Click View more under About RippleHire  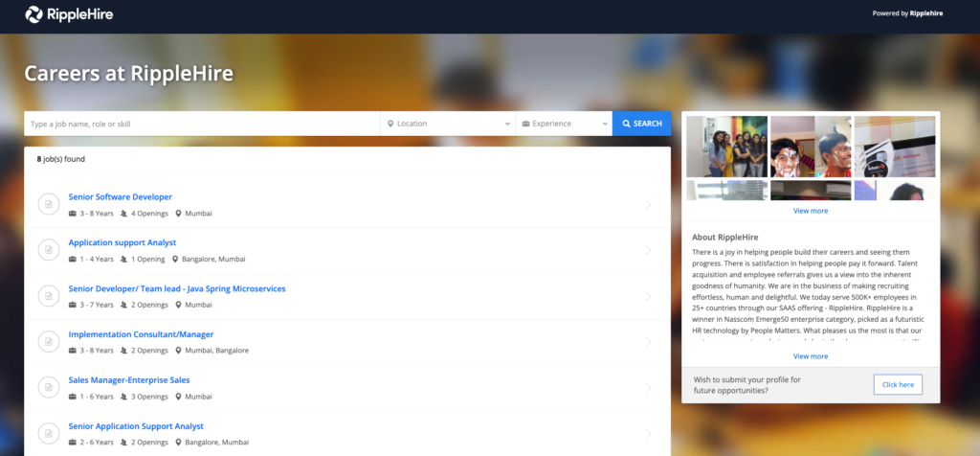[x=811, y=356]
